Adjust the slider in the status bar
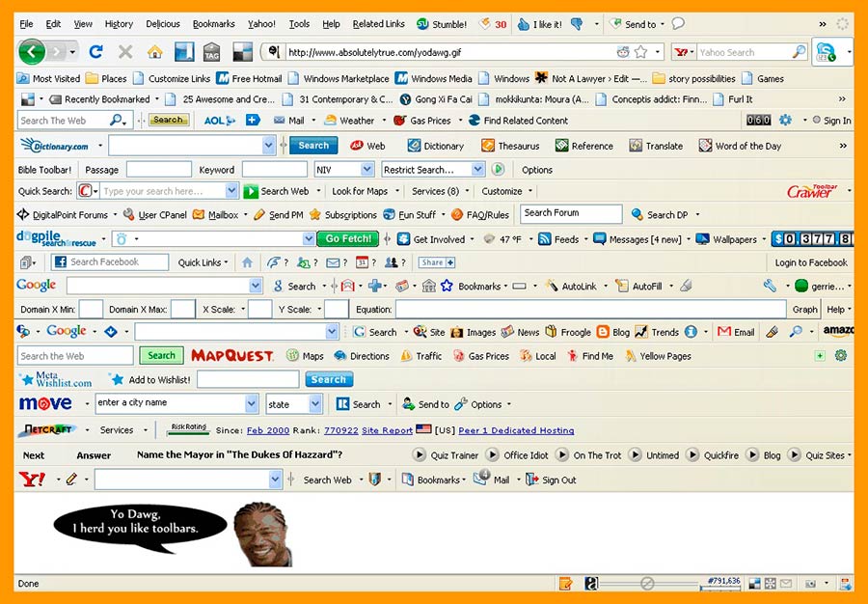Image resolution: width=868 pixels, height=604 pixels. coord(647,584)
